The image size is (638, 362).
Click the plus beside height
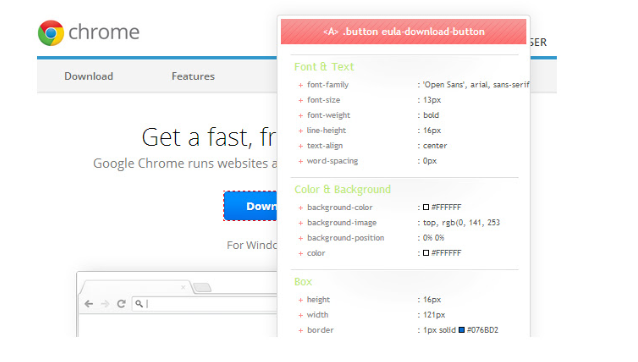(300, 300)
